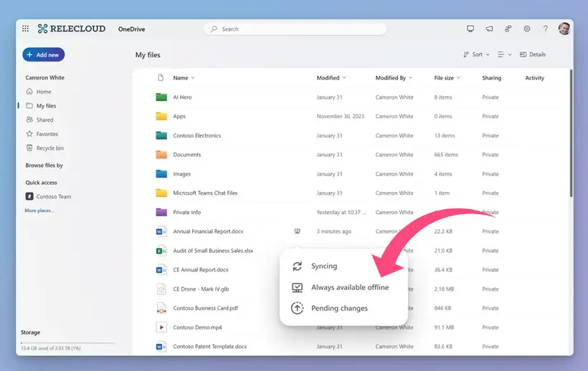Open the settings gear icon
The width and height of the screenshot is (588, 371).
[x=527, y=29]
